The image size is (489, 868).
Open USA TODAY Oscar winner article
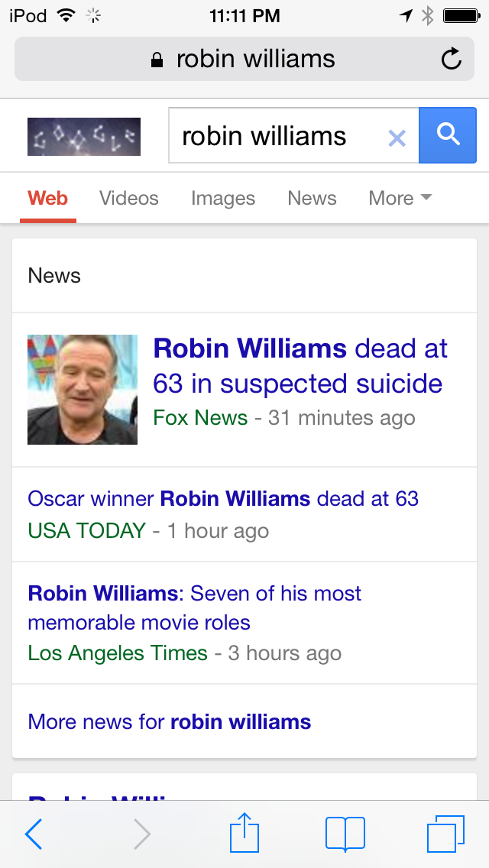tap(223, 499)
